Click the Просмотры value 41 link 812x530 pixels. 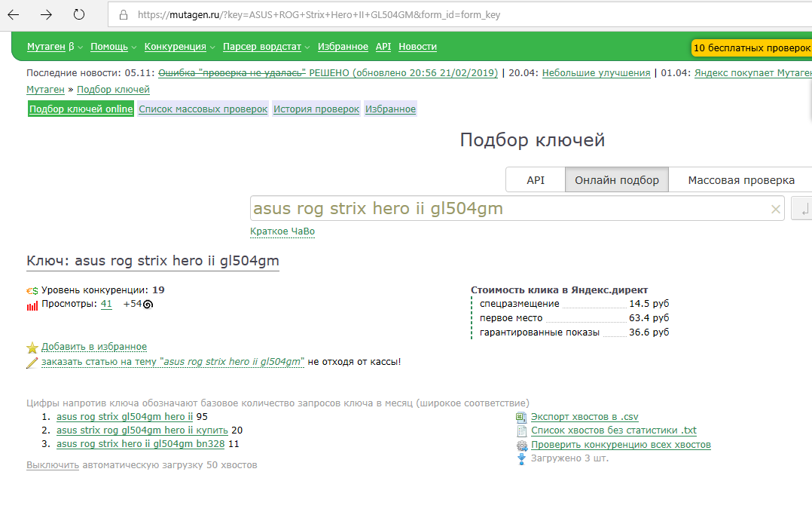click(106, 304)
